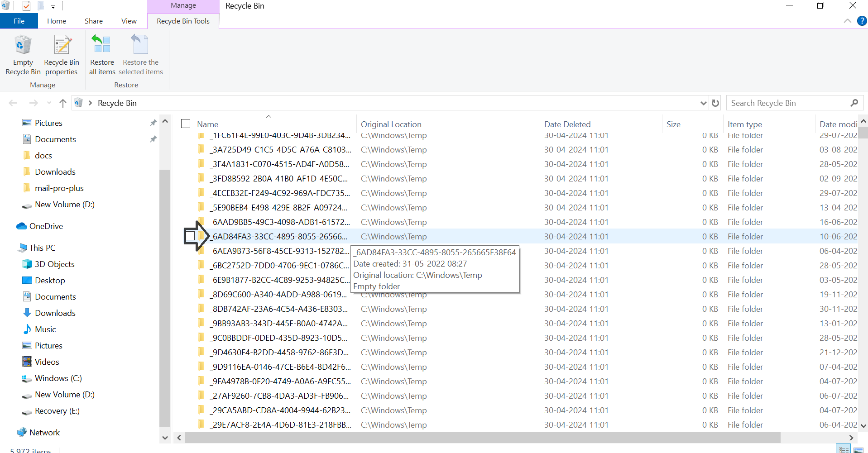Click the quick access Properties checkmark icon
Viewport: 868px width, 453px height.
tap(27, 6)
